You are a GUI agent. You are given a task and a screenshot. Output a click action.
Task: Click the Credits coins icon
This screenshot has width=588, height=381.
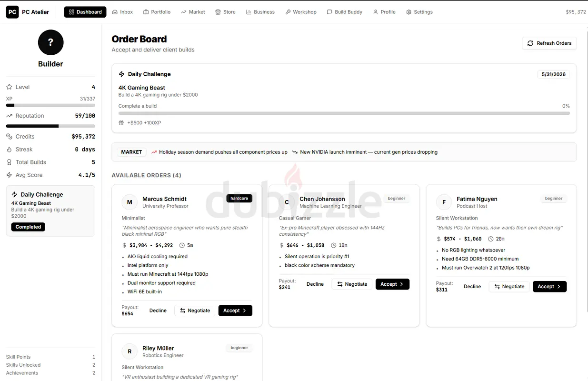[x=9, y=137]
